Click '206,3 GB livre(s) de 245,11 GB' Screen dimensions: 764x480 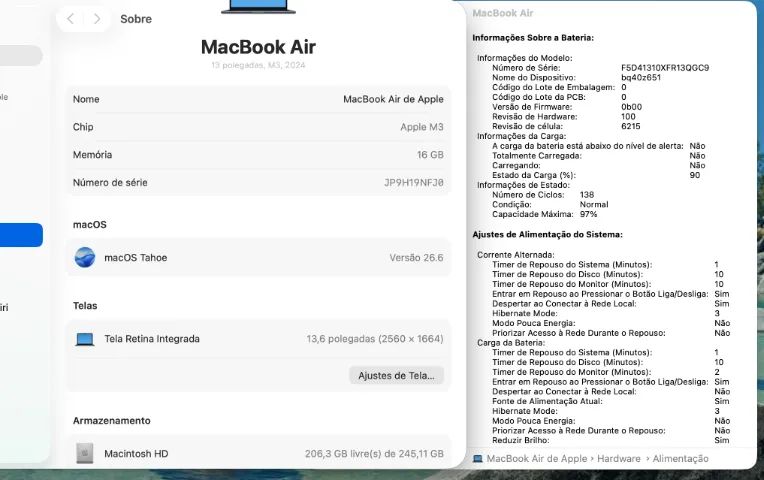pyautogui.click(x=374, y=454)
